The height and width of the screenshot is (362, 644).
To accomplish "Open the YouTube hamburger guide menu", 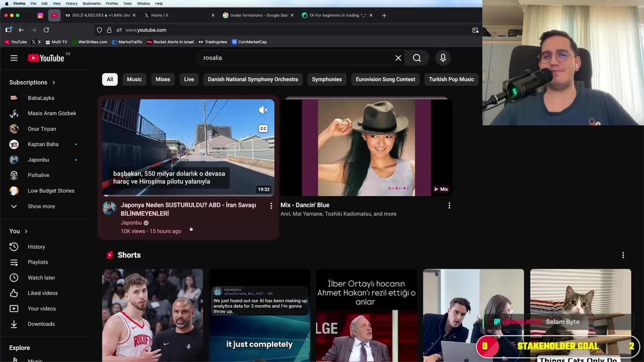I will tap(14, 58).
